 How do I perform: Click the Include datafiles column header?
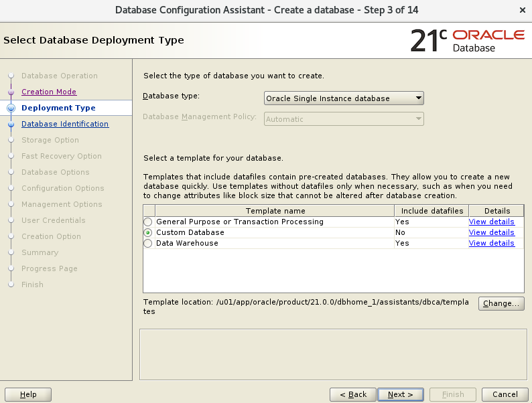pyautogui.click(x=431, y=211)
